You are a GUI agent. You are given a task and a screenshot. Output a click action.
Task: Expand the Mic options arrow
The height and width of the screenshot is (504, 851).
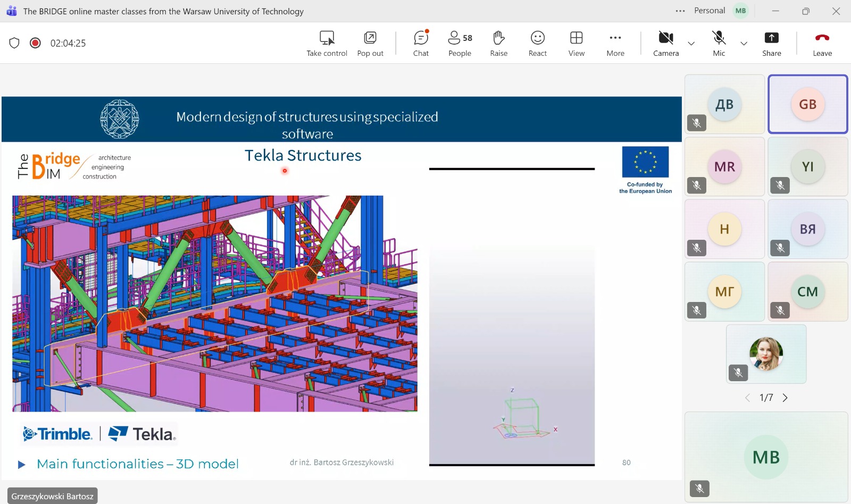(744, 44)
